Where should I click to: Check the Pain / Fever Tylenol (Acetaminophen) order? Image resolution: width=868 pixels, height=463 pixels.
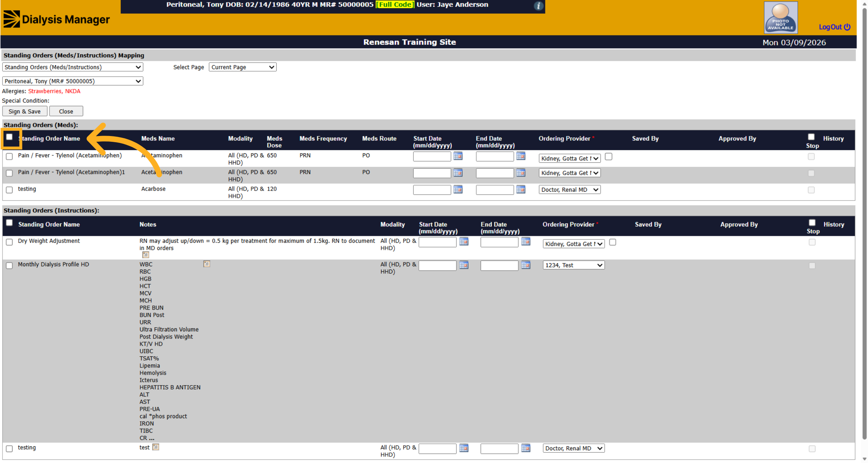pos(9,156)
